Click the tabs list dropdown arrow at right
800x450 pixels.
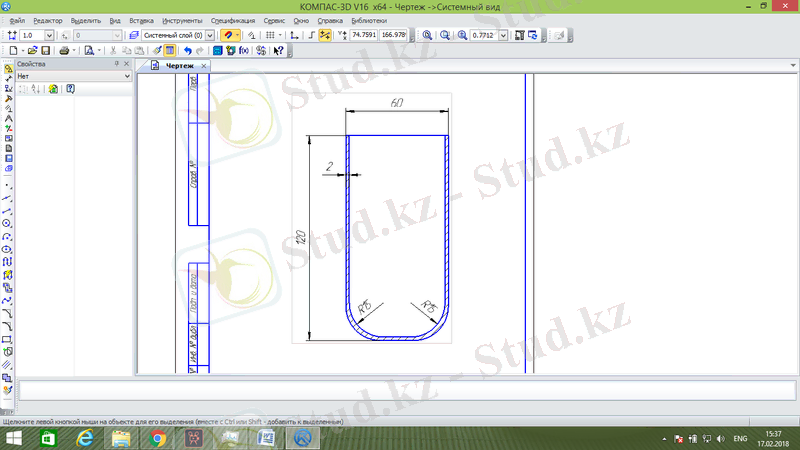click(793, 65)
